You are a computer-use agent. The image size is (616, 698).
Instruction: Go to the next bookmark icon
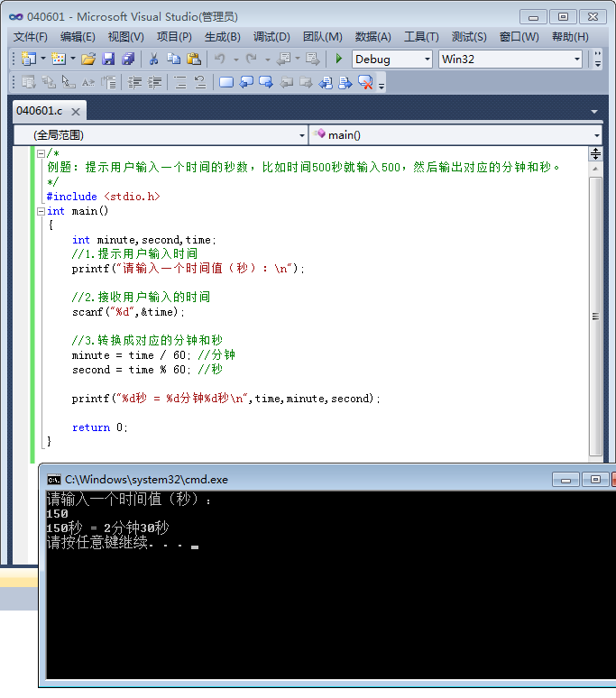[266, 82]
